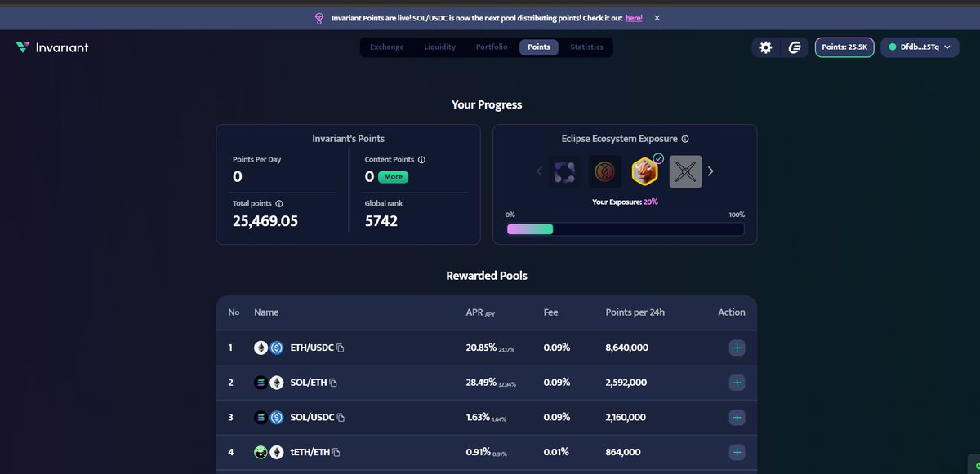Click the purple medal icon in banner
Image resolution: width=980 pixels, height=474 pixels.
coord(318,18)
